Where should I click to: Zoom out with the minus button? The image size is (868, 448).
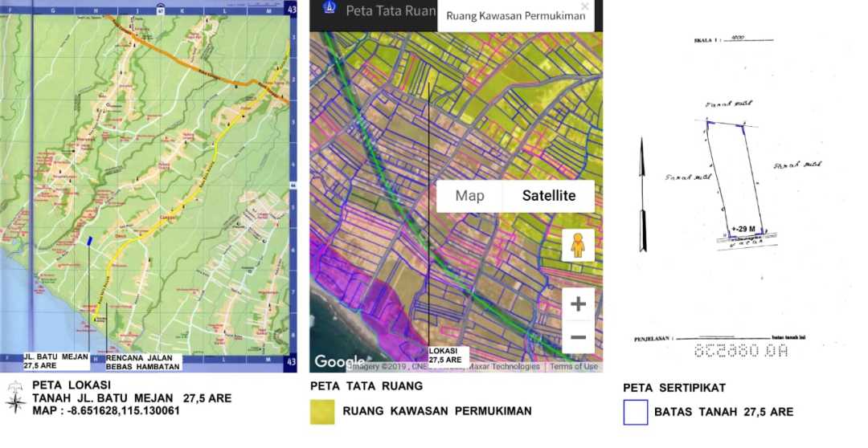click(x=578, y=337)
